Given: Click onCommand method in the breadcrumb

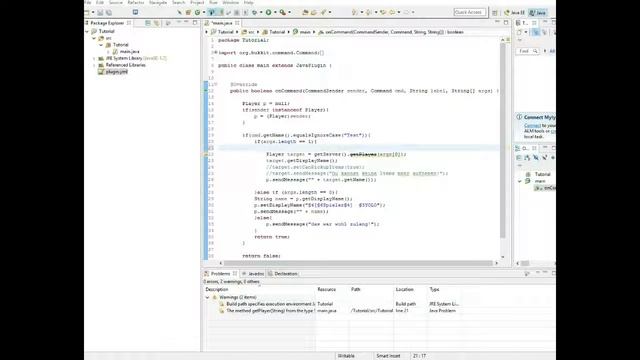Looking at the screenshot, I should tap(391, 32).
